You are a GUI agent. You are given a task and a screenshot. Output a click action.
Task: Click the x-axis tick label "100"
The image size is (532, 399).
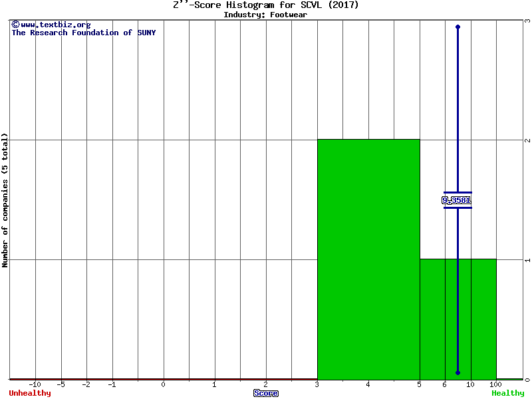(x=495, y=384)
